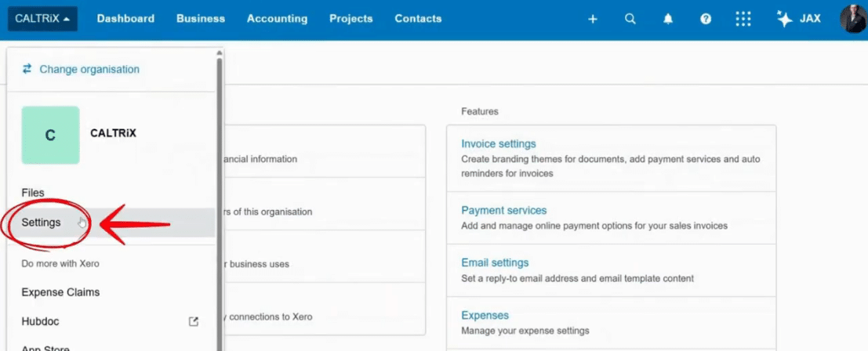868x351 pixels.
Task: Open the Payment services link
Action: 503,211
